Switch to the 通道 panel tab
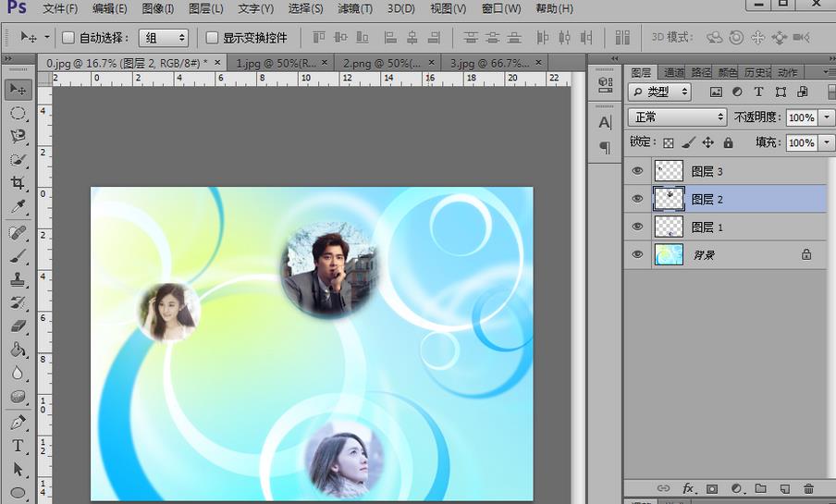This screenshot has height=504, width=836. pos(674,72)
